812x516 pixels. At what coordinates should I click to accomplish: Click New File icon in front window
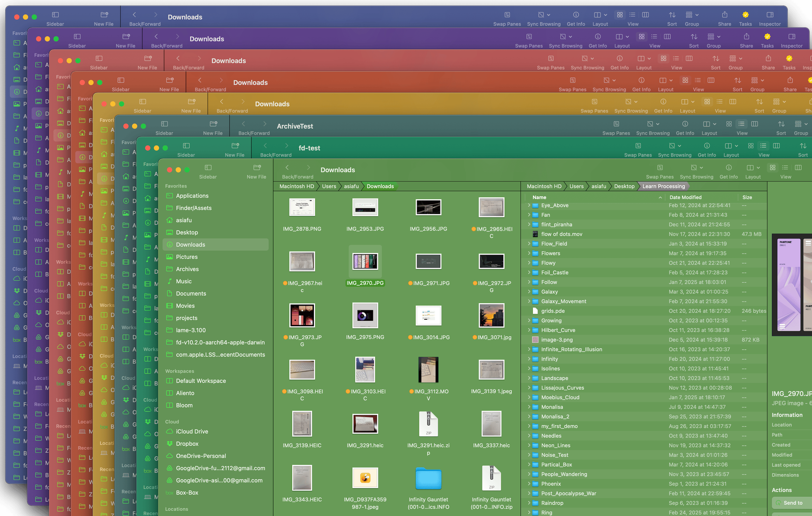tap(257, 168)
